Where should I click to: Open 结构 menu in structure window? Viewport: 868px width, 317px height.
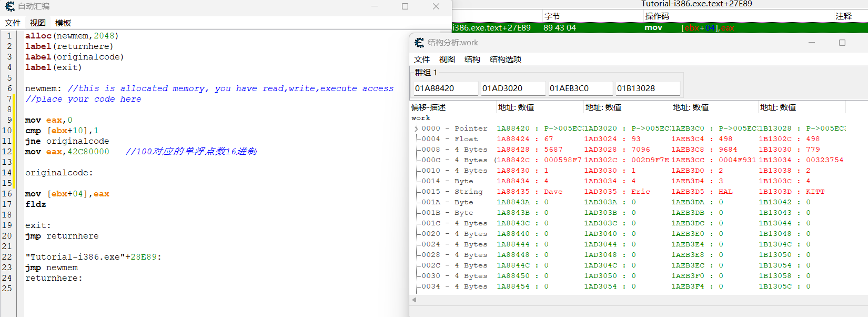point(472,60)
